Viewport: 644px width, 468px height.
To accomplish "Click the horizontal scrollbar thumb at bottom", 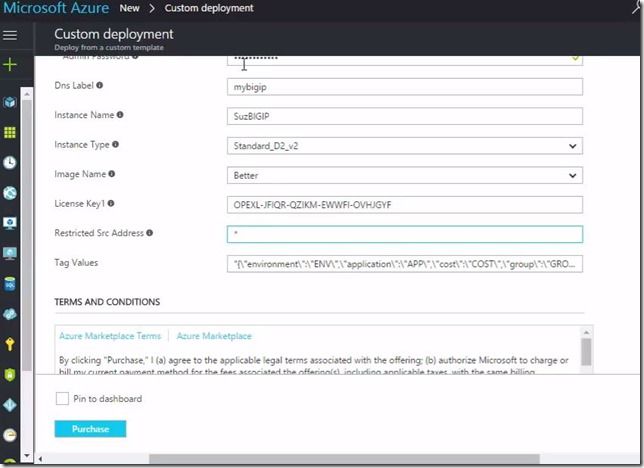I will coord(344,459).
